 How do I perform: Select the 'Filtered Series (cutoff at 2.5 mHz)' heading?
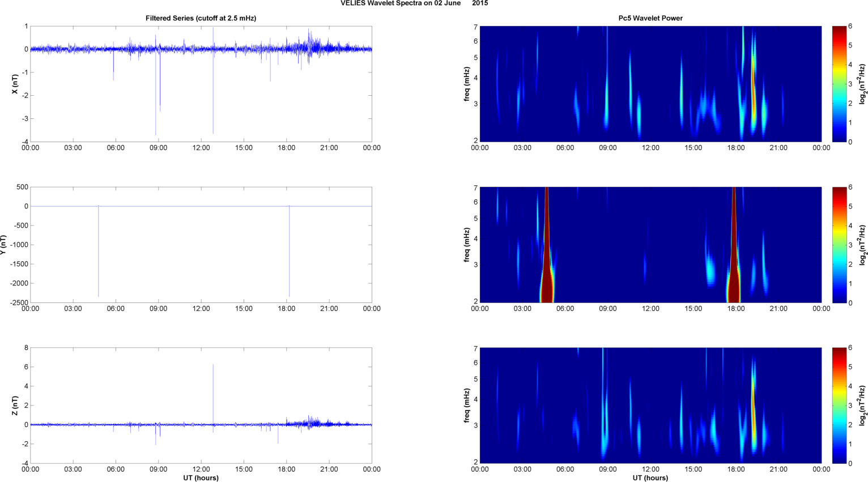pyautogui.click(x=201, y=18)
